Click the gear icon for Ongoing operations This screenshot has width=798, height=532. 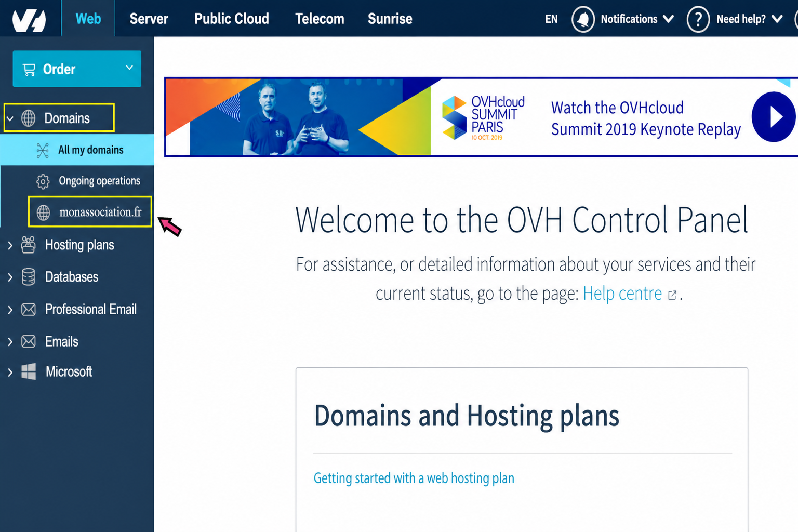pyautogui.click(x=43, y=181)
